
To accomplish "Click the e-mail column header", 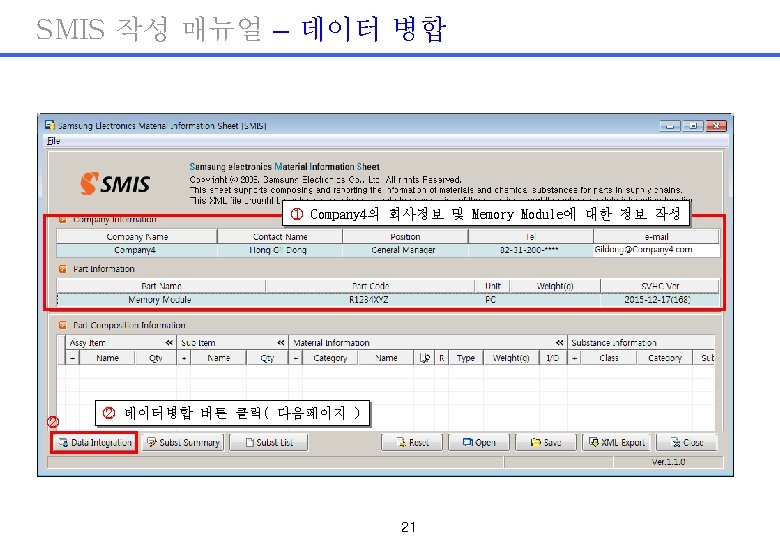I will click(x=656, y=237).
